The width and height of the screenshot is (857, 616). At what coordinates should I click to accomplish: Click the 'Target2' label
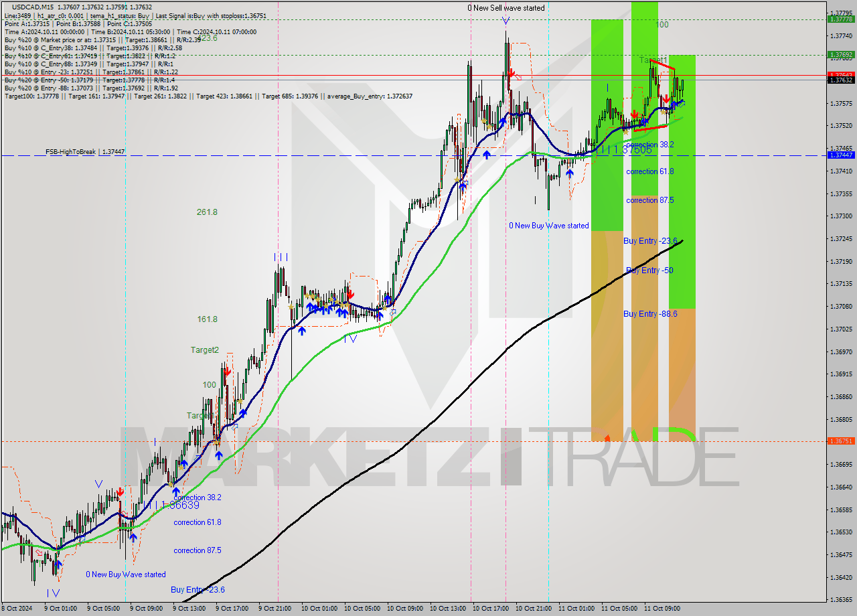[x=205, y=350]
